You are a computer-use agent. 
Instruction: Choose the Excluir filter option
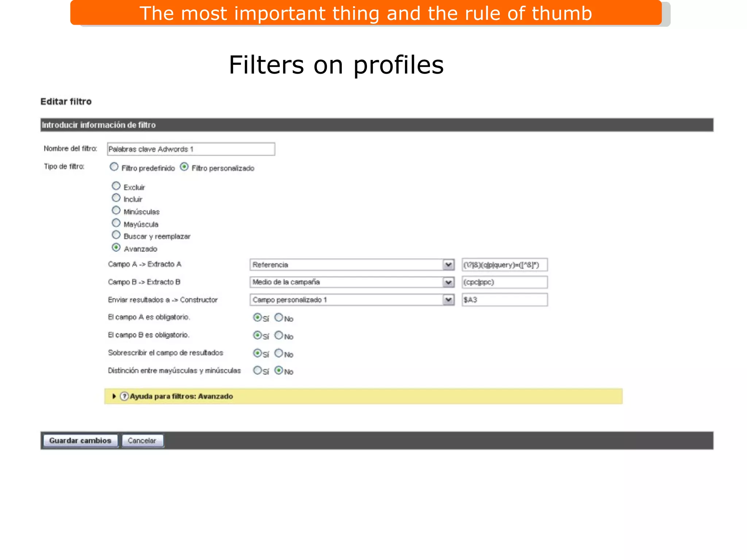point(116,186)
